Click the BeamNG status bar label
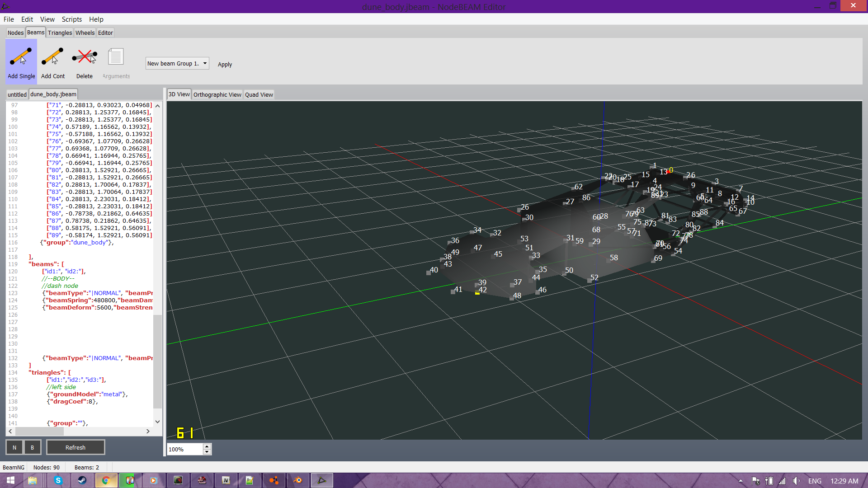 14,467
